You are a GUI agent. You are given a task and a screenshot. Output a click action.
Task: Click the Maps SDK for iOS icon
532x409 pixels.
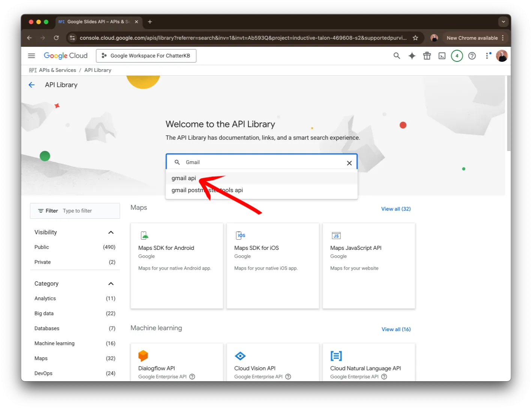(241, 236)
